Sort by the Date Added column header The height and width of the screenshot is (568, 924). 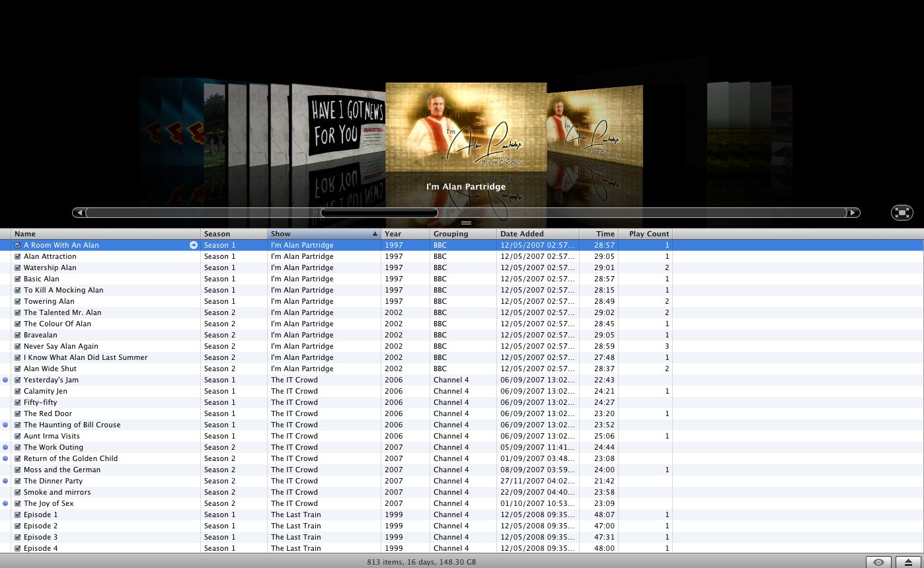click(538, 234)
